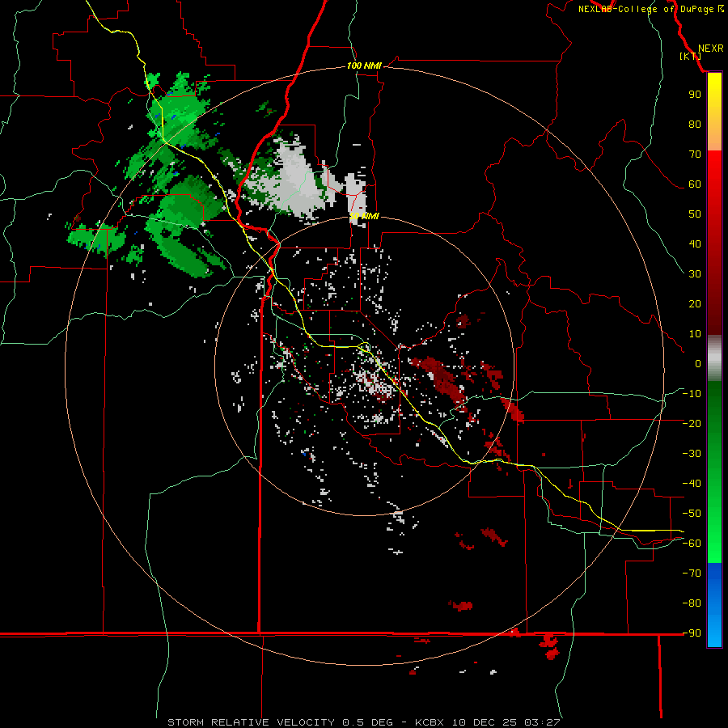Click the KCBX station identifier

(x=430, y=722)
